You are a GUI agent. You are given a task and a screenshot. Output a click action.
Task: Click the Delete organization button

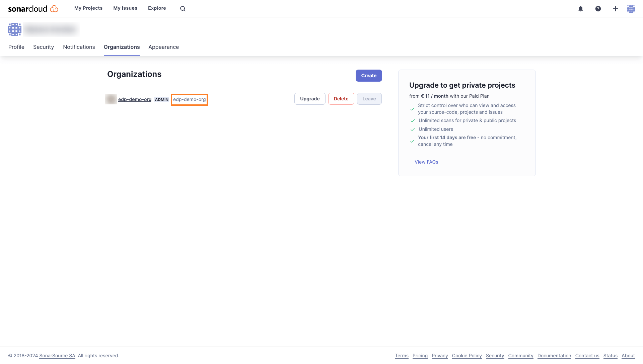341,98
